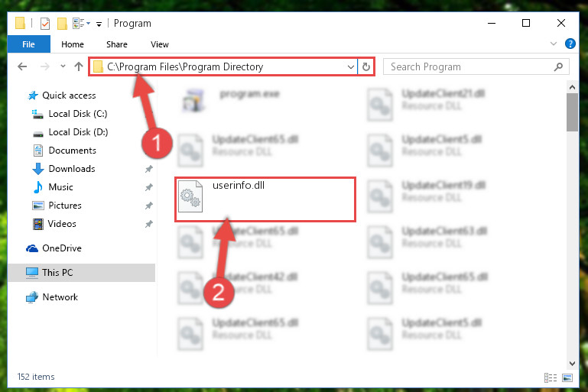Image resolution: width=588 pixels, height=392 pixels.
Task: Click the Search Program input field
Action: click(470, 66)
